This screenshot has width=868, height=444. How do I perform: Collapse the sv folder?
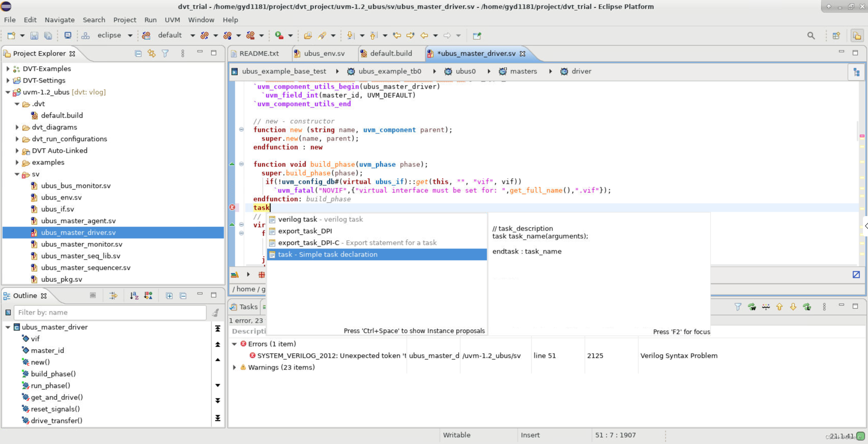(x=17, y=174)
